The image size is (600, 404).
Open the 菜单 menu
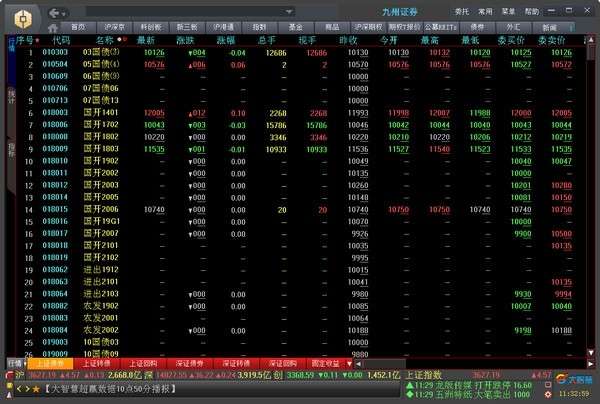509,12
